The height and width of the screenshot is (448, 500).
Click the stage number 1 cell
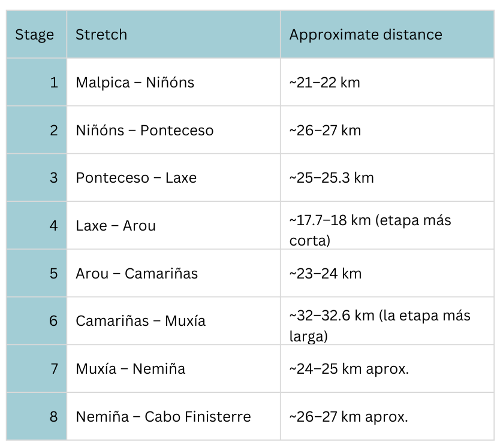coord(54,83)
